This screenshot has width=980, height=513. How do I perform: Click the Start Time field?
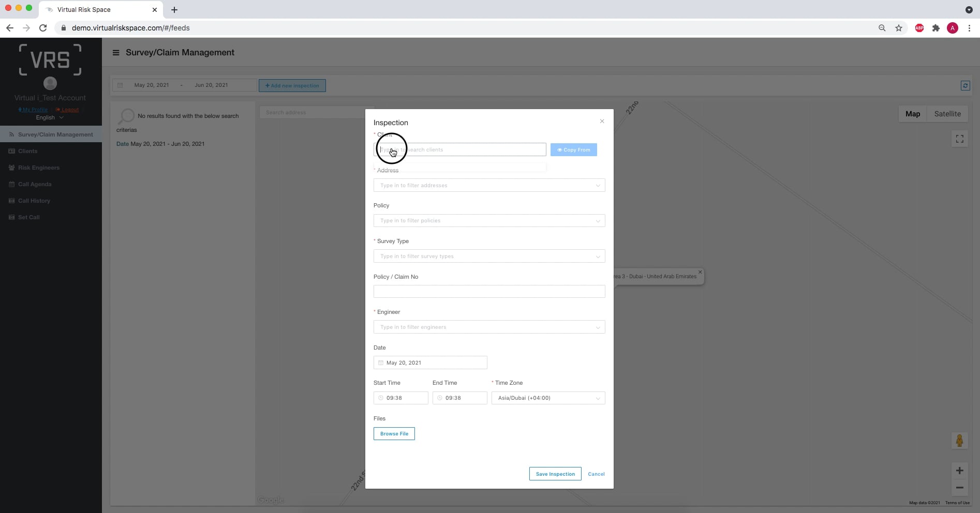pos(400,398)
